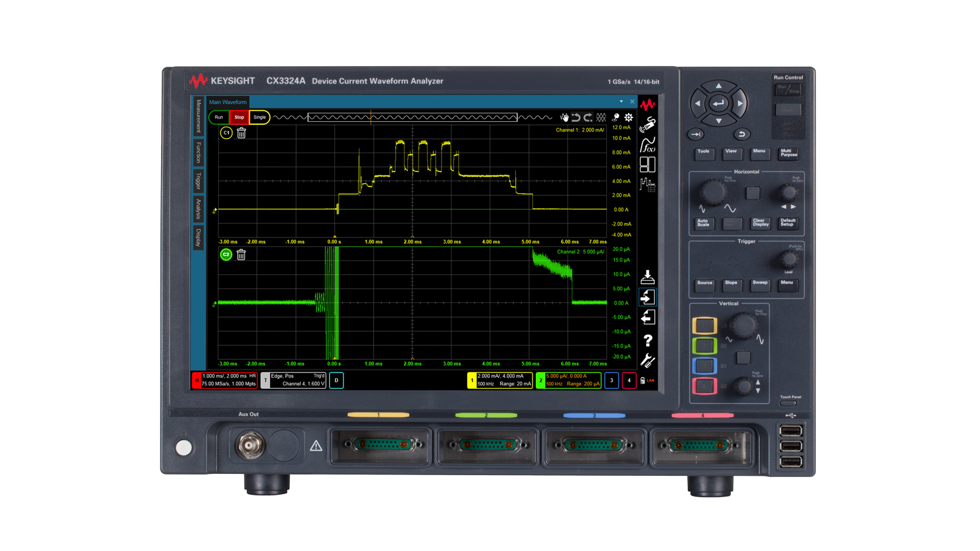Click the stacked waveform display mode icon
Screen dimensions: 980x551
(x=601, y=117)
